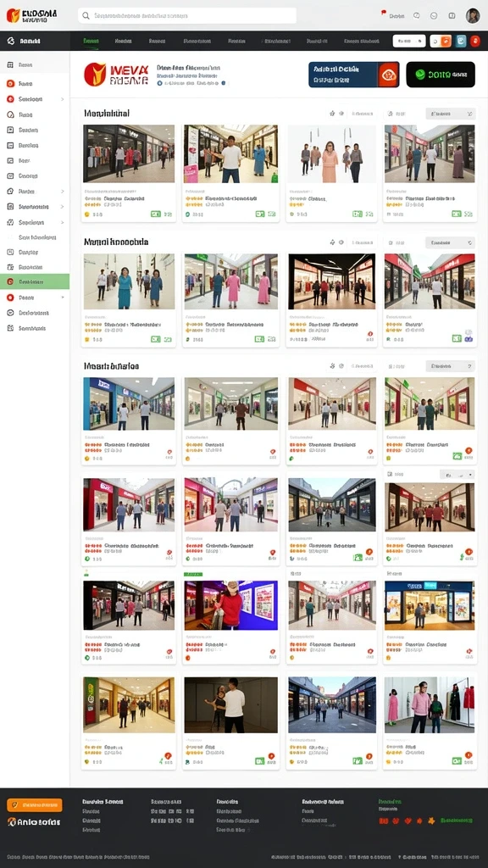Select the green active tab in the dark navigation bar
The width and height of the screenshot is (488, 868).
tap(91, 41)
